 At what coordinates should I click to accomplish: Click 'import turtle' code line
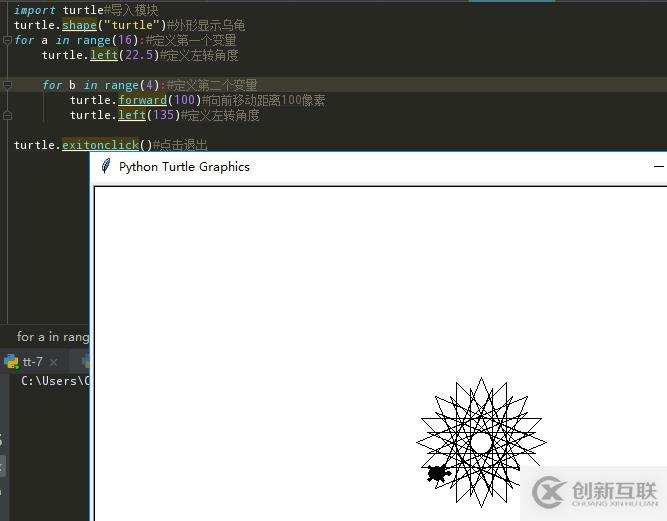[59, 10]
